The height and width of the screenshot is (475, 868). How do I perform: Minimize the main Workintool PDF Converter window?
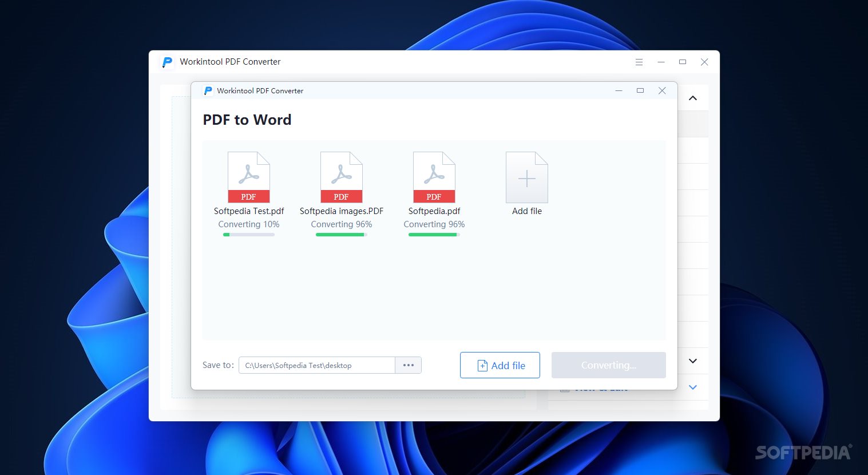pyautogui.click(x=661, y=62)
